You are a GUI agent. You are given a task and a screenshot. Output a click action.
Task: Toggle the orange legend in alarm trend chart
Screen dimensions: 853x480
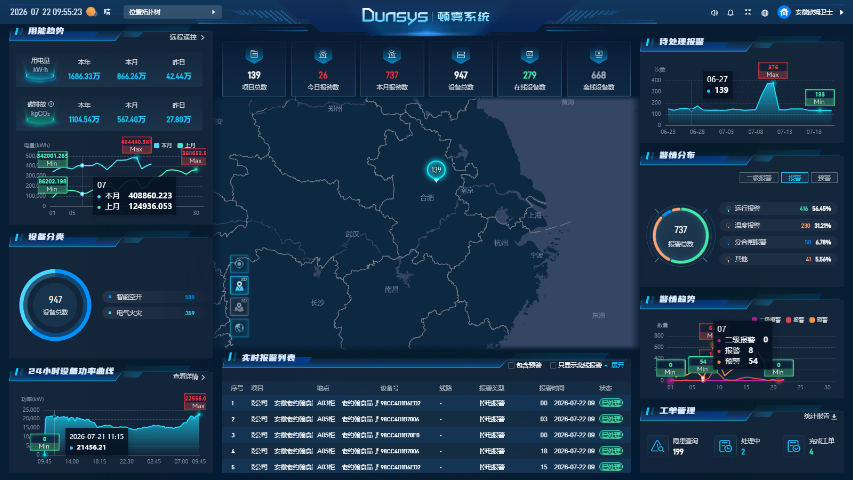[820, 319]
